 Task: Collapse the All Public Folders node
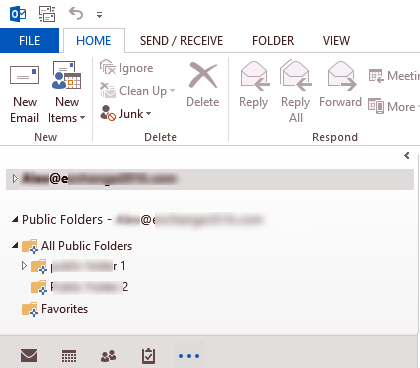coord(15,246)
